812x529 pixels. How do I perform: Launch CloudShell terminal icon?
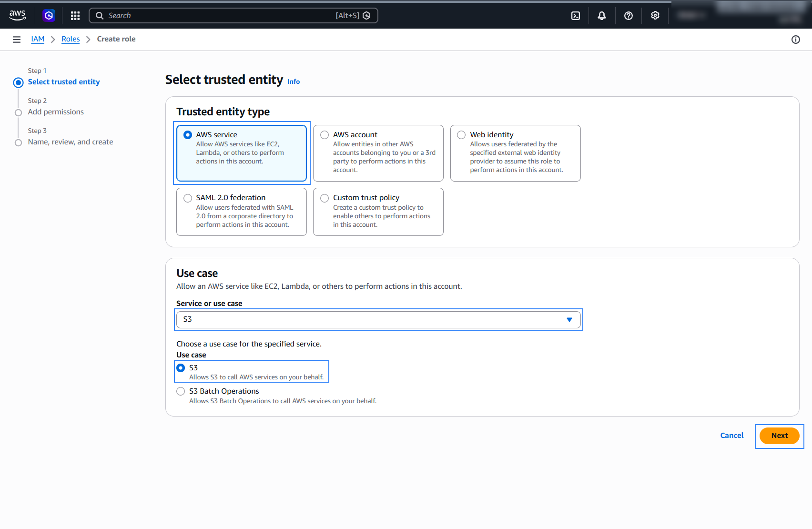(576, 16)
